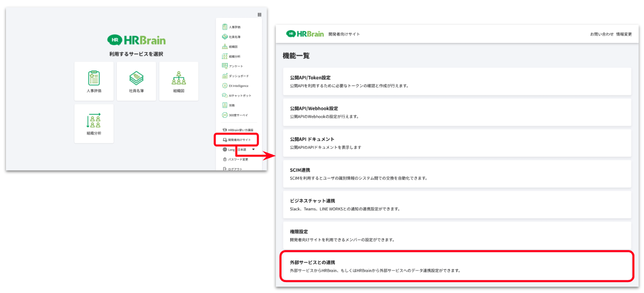Viewport: 644px width, 293px height.
Task: Click the アンケート icon in side menu
Action: pyautogui.click(x=225, y=66)
